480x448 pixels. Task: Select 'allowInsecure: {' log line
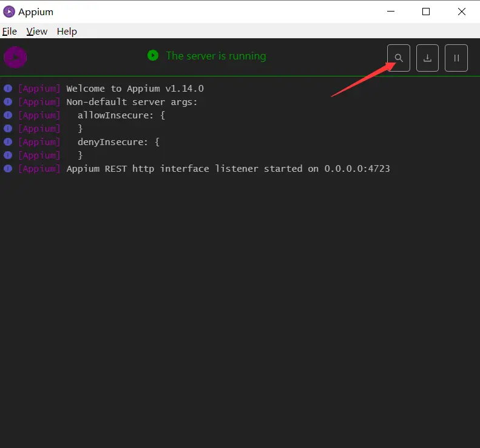coord(121,115)
